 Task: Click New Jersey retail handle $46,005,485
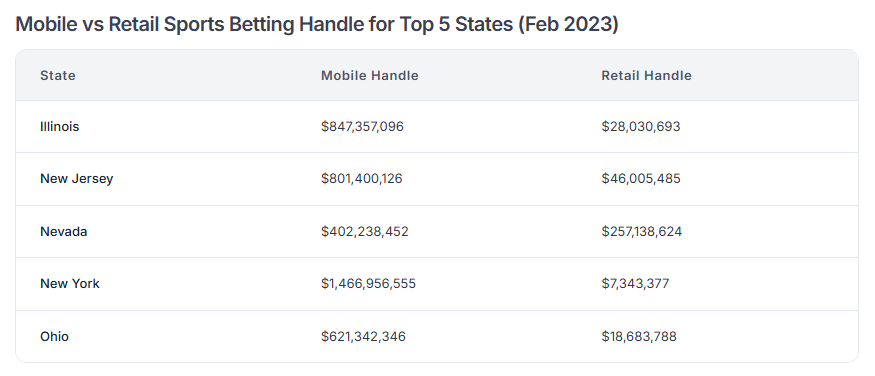pos(641,179)
